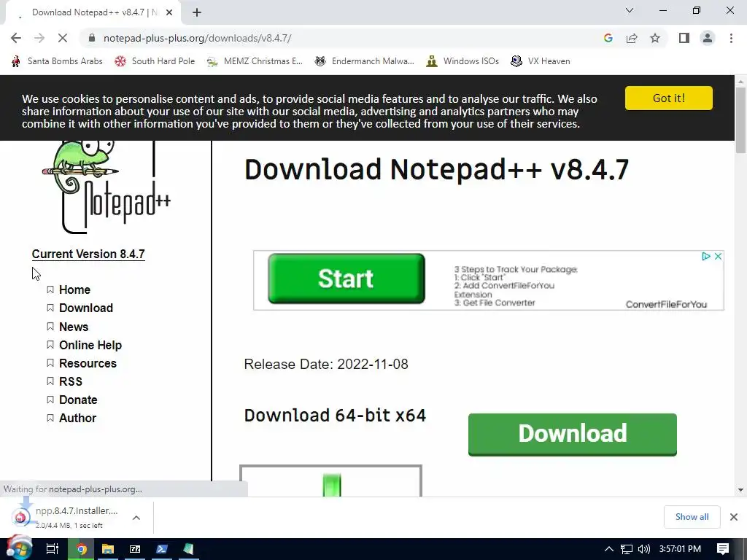Show hidden system tray icons
Image resolution: width=747 pixels, height=560 pixels.
point(608,549)
